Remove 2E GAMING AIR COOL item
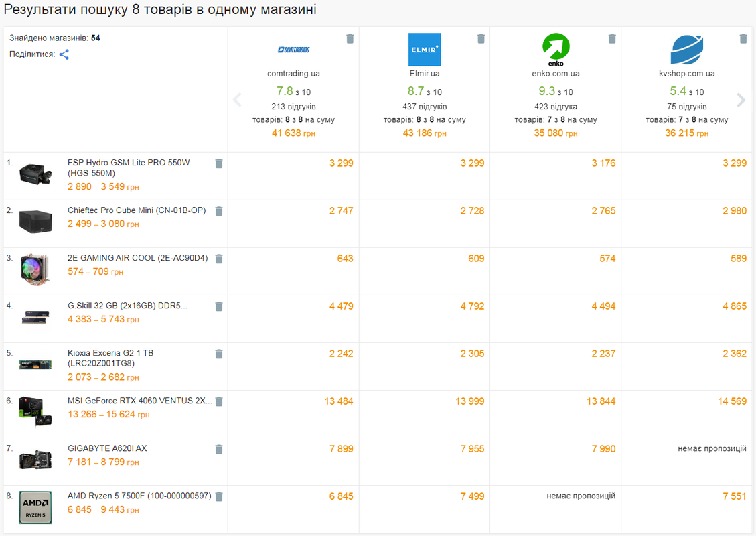 tap(219, 259)
